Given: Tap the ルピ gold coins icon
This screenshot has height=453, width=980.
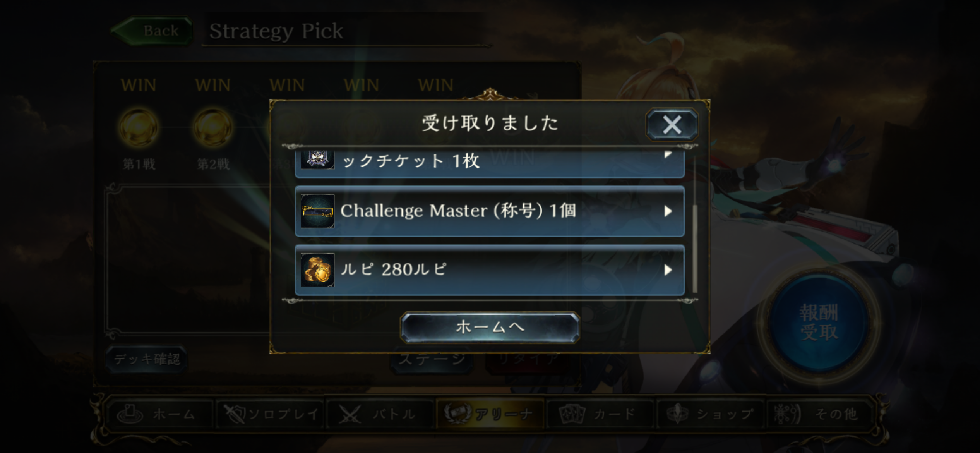Looking at the screenshot, I should [317, 270].
